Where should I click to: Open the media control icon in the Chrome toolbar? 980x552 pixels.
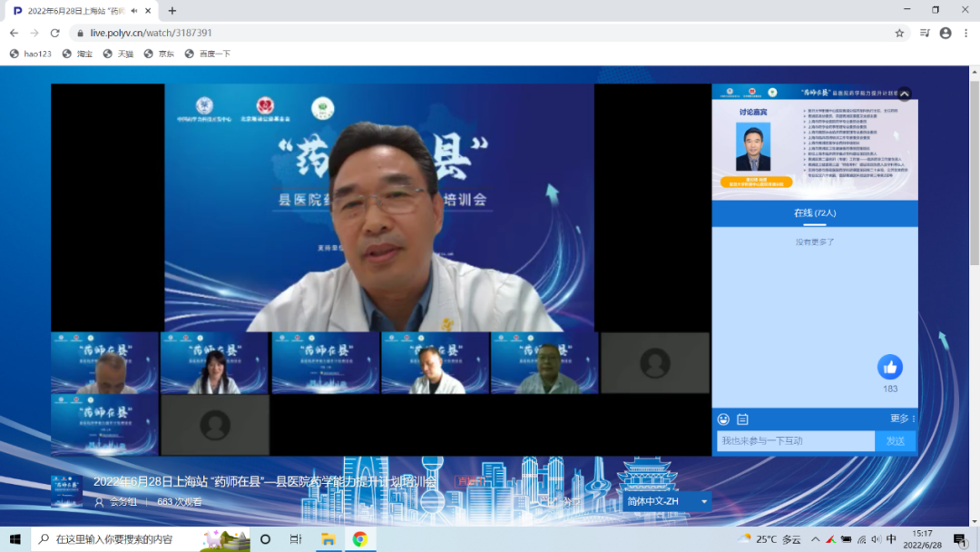pyautogui.click(x=925, y=33)
